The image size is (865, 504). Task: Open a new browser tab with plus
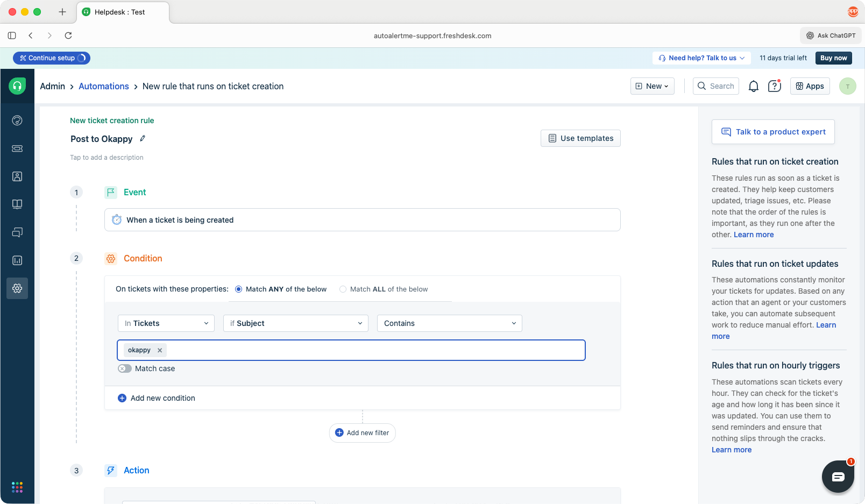coord(62,12)
